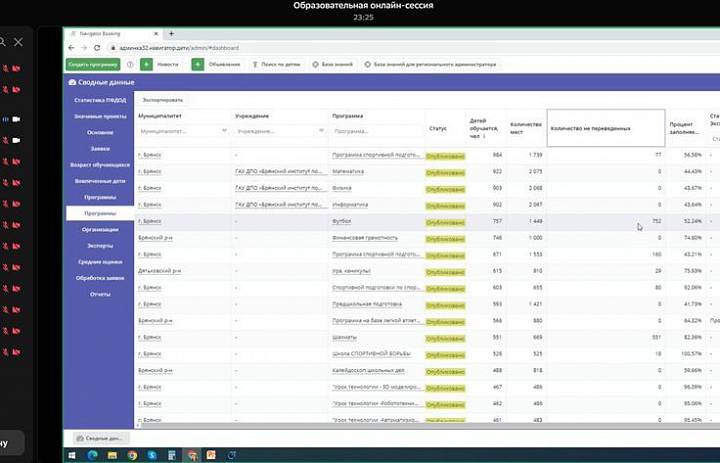
Task: Open Возраст обучающихся in the sidebar
Action: [x=100, y=164]
